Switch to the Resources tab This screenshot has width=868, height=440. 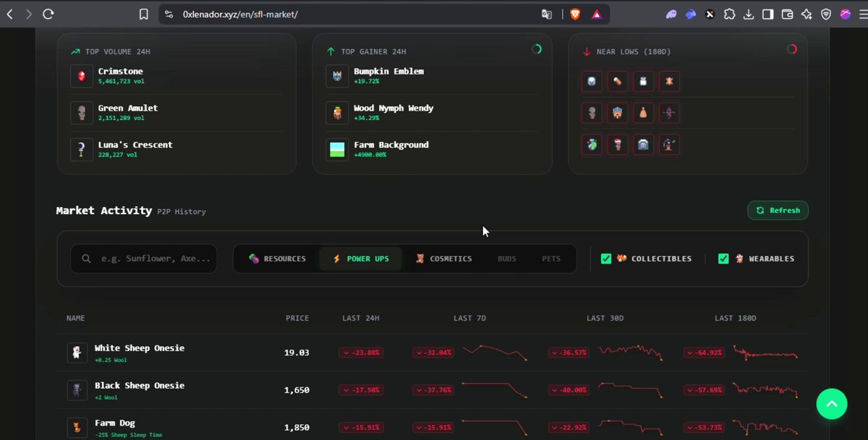point(277,258)
